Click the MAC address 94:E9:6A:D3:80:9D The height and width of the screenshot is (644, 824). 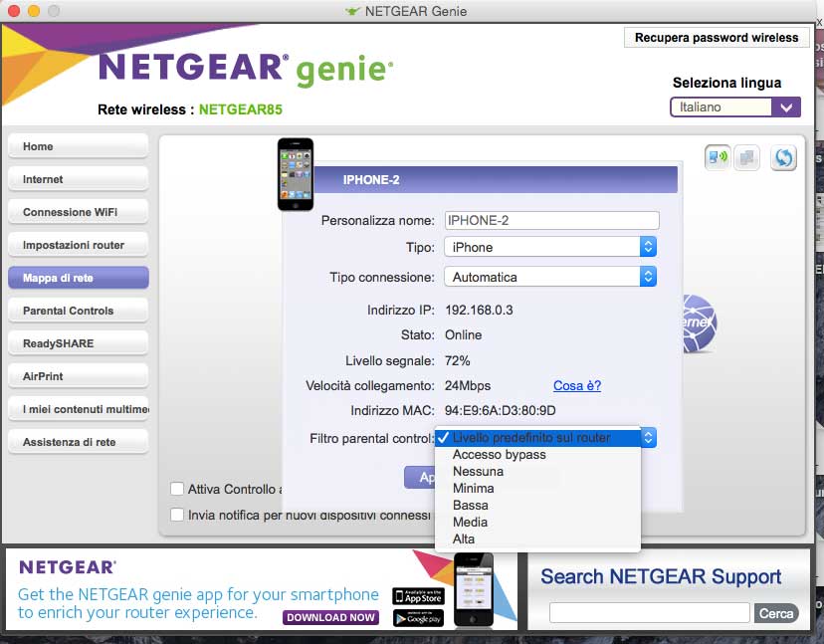point(501,410)
